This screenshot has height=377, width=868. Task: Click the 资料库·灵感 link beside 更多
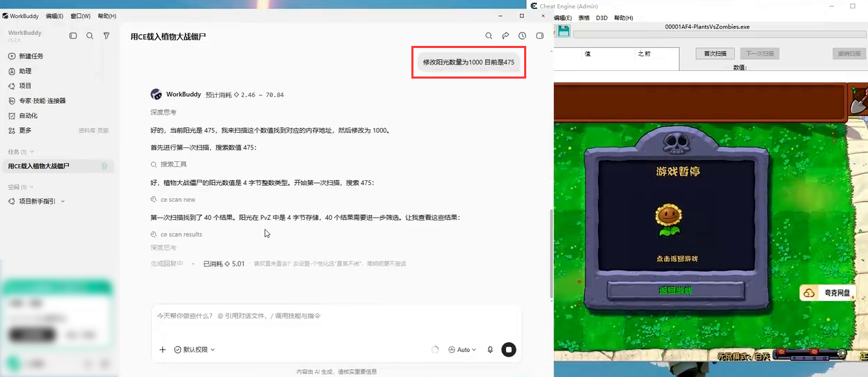pyautogui.click(x=93, y=131)
